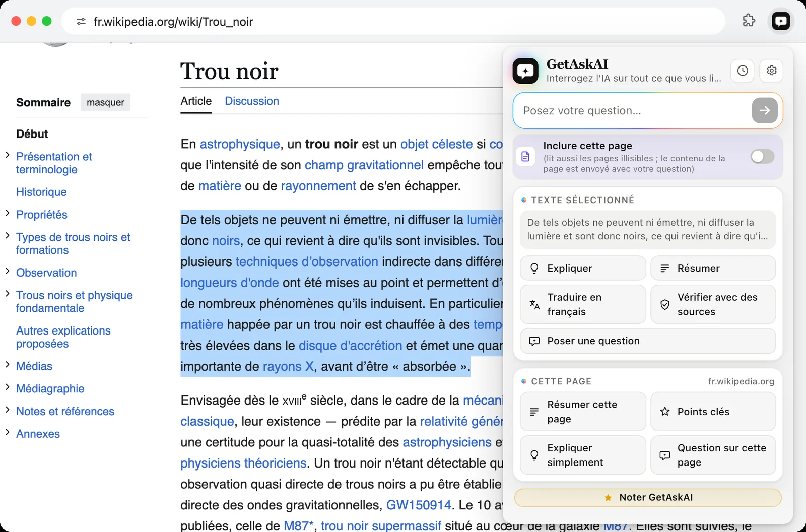
Task: Open the GetAskAI history clock icon
Action: (x=743, y=71)
